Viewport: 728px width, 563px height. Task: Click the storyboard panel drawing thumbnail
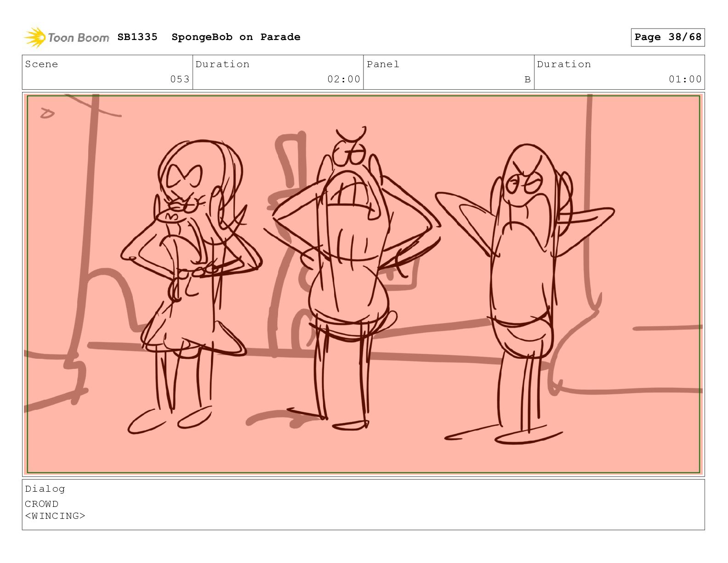pos(364,284)
